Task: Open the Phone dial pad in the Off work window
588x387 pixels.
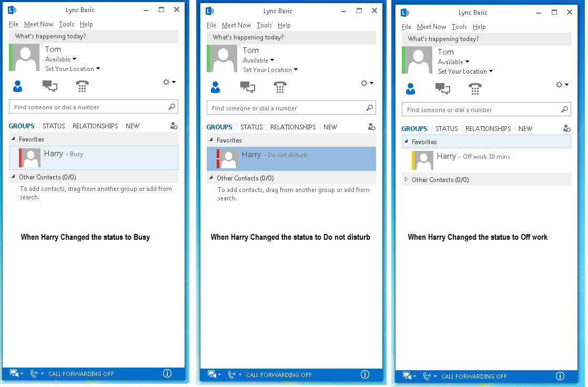Action: tap(475, 89)
